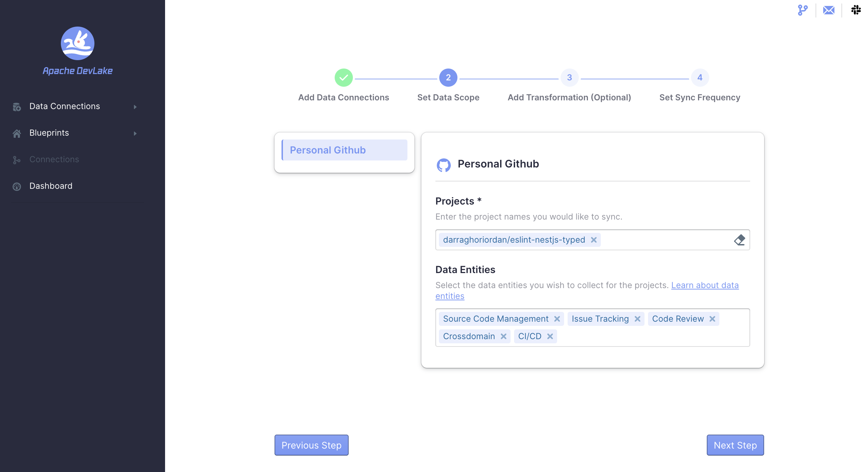This screenshot has width=868, height=472.
Task: Click the green completed step checkmark
Action: [x=344, y=78]
